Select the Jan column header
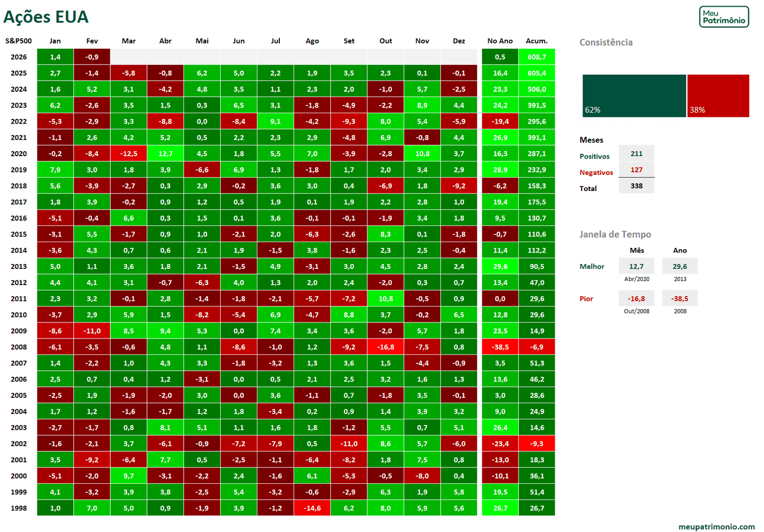The image size is (764, 532). tap(55, 41)
